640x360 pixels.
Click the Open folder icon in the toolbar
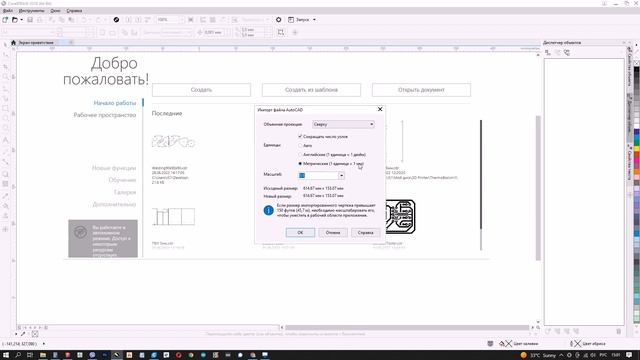tap(15, 20)
